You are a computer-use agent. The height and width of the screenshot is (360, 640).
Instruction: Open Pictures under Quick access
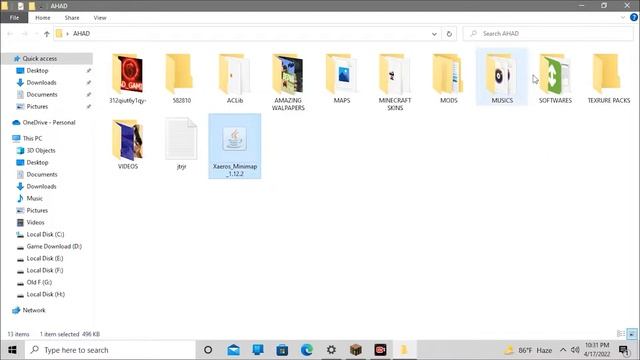(37, 107)
